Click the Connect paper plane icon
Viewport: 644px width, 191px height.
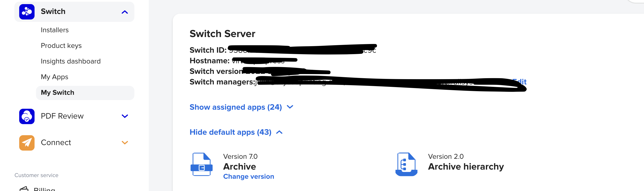(x=27, y=143)
